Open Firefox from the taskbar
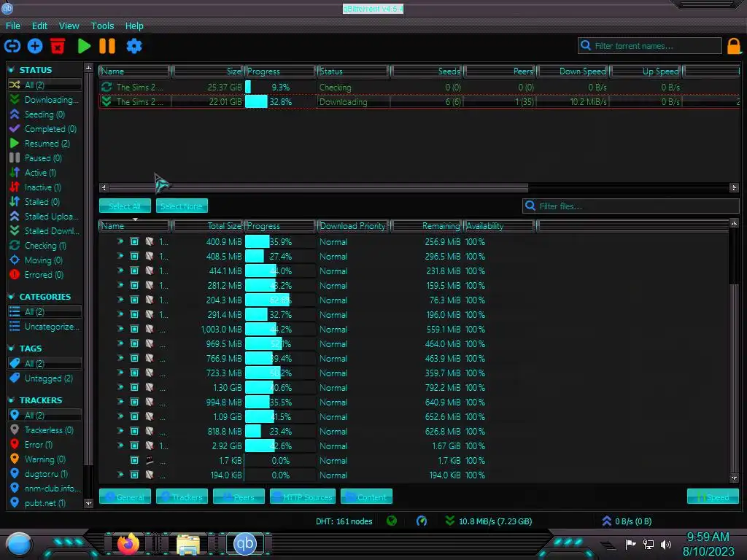The width and height of the screenshot is (747, 560). [x=128, y=544]
